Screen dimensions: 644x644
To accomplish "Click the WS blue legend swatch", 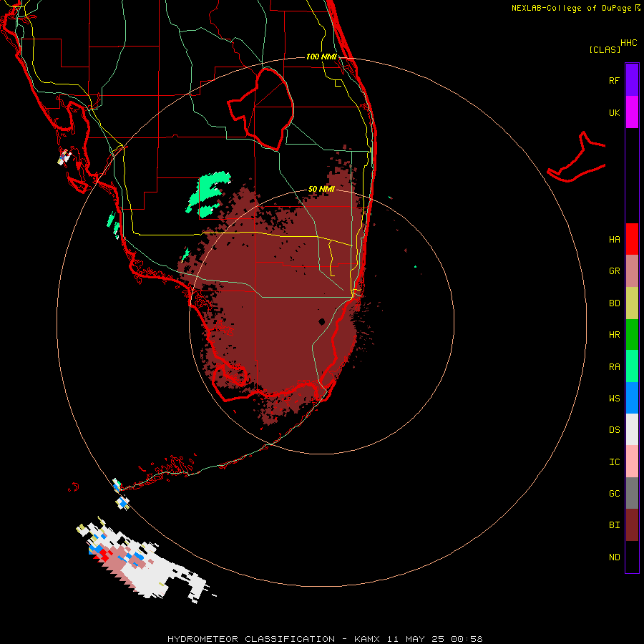I will pos(632,398).
